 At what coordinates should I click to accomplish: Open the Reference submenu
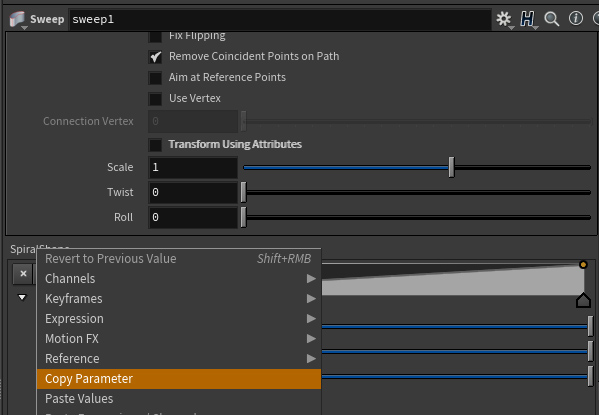coord(179,358)
